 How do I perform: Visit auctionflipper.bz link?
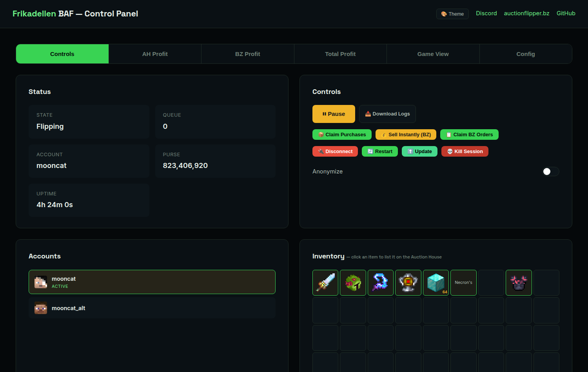[527, 13]
